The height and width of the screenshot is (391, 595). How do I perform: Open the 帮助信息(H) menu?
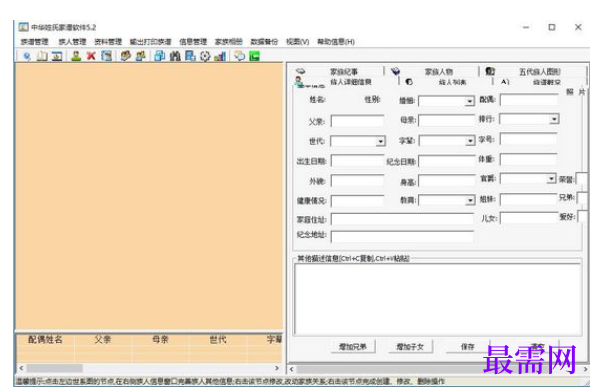(x=336, y=42)
